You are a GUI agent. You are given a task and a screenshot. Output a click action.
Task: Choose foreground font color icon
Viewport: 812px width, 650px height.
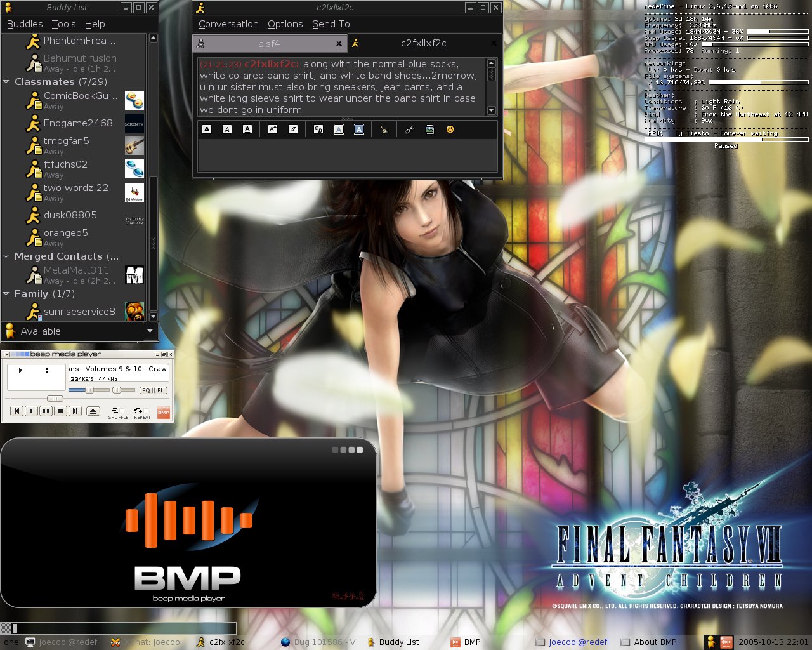point(339,129)
